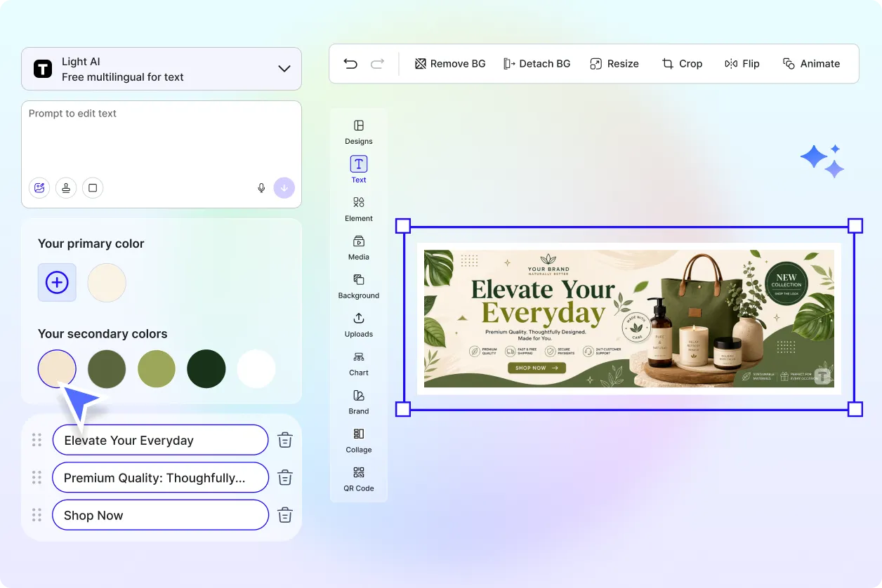Image resolution: width=882 pixels, height=588 pixels.
Task: Open the Element sidebar panel
Action: [x=359, y=209]
